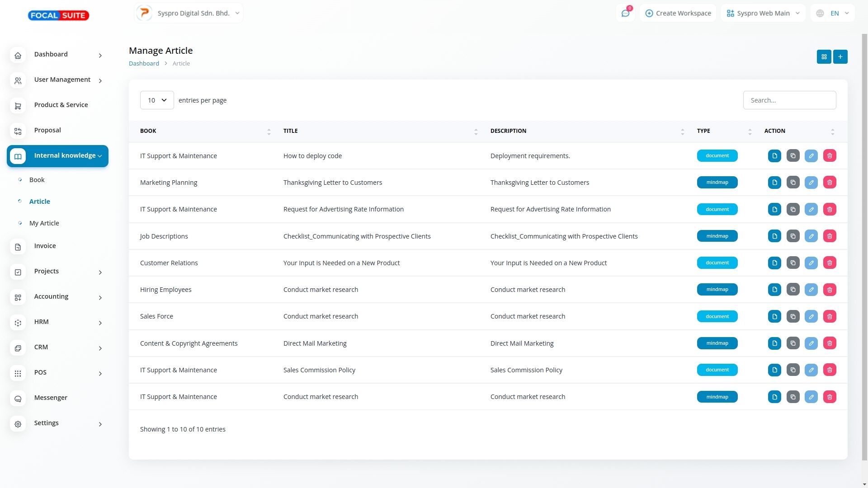
Task: Open the chat messages notification icon
Action: pos(625,14)
